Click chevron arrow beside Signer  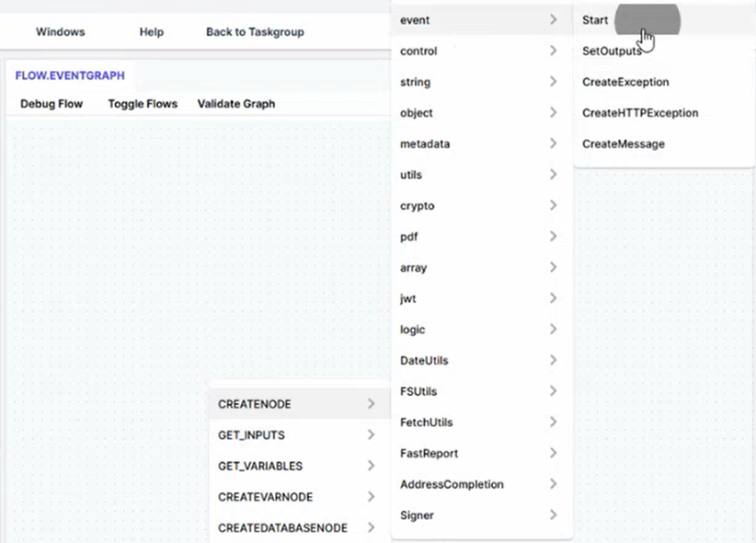tap(553, 514)
